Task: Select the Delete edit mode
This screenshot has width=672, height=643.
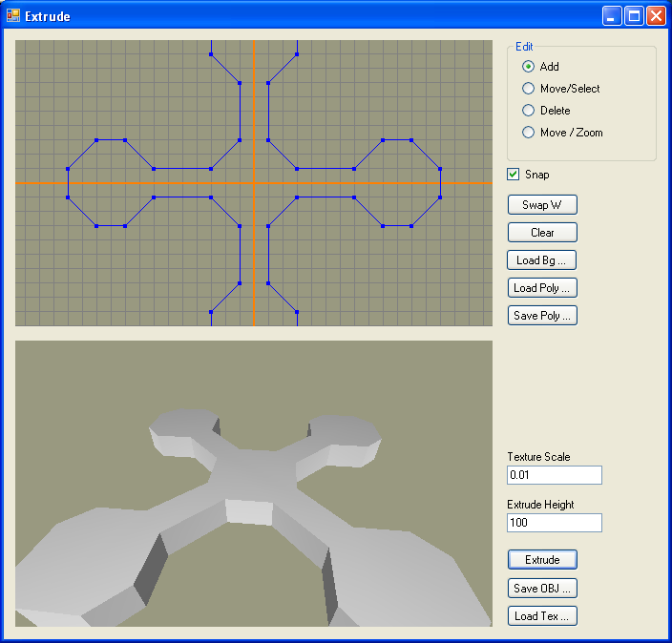Action: coord(528,111)
